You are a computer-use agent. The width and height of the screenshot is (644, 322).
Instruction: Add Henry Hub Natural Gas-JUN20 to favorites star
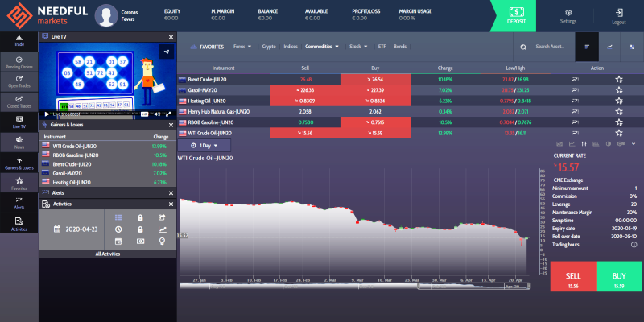[x=619, y=112]
